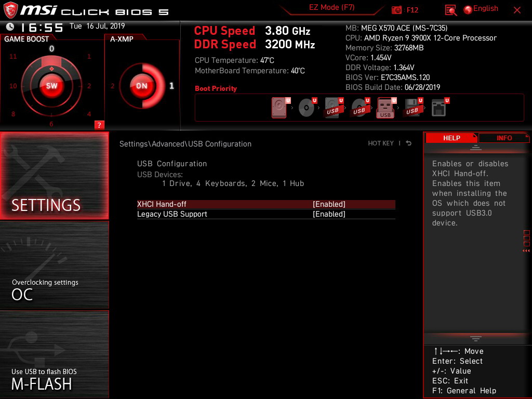Select the USB floppy boot icon
Screen dimensions: 532x399
tap(413, 108)
